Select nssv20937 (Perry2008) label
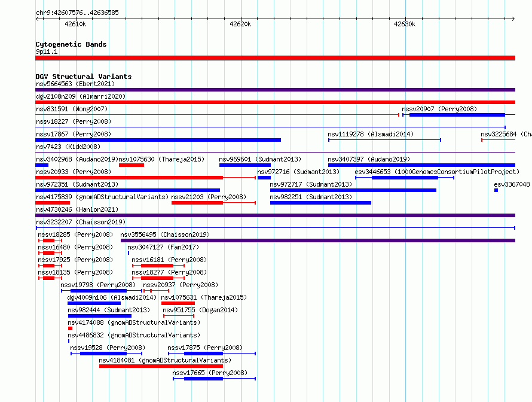532x402 pixels. (x=181, y=285)
